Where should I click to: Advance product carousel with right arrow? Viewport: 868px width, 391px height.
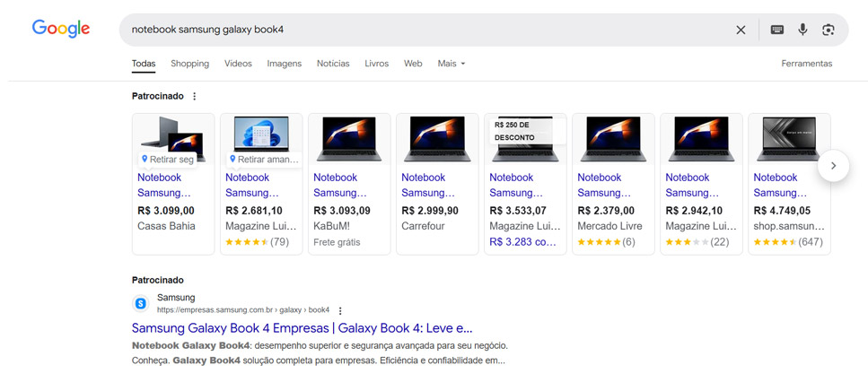coord(833,165)
